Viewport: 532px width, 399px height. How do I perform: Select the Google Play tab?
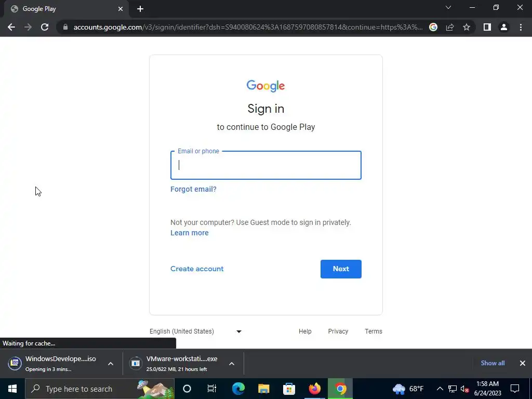pyautogui.click(x=66, y=9)
